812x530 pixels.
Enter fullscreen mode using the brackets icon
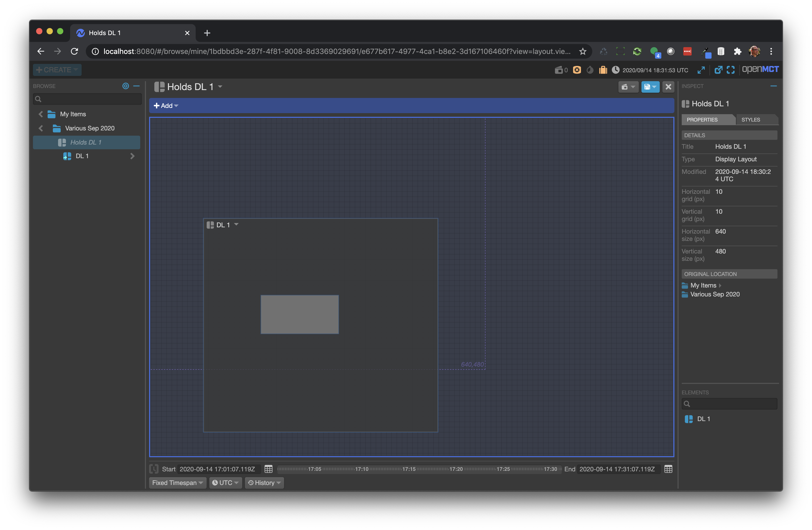(x=731, y=70)
